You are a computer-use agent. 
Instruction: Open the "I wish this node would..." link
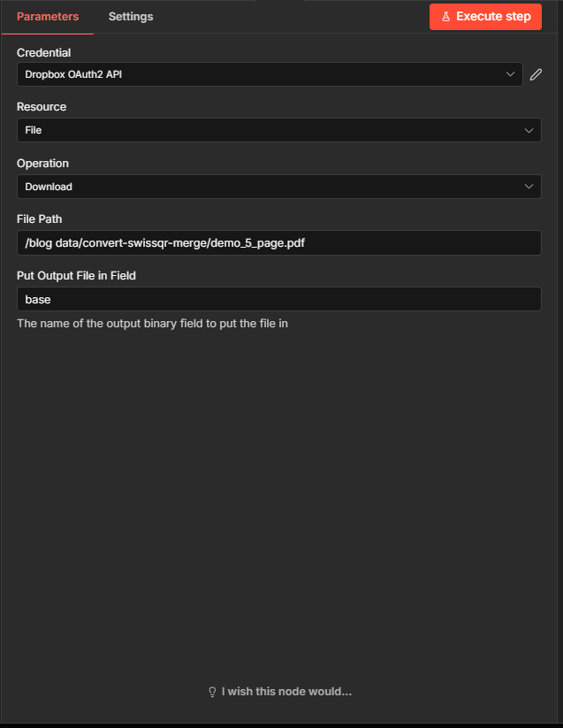(x=286, y=692)
